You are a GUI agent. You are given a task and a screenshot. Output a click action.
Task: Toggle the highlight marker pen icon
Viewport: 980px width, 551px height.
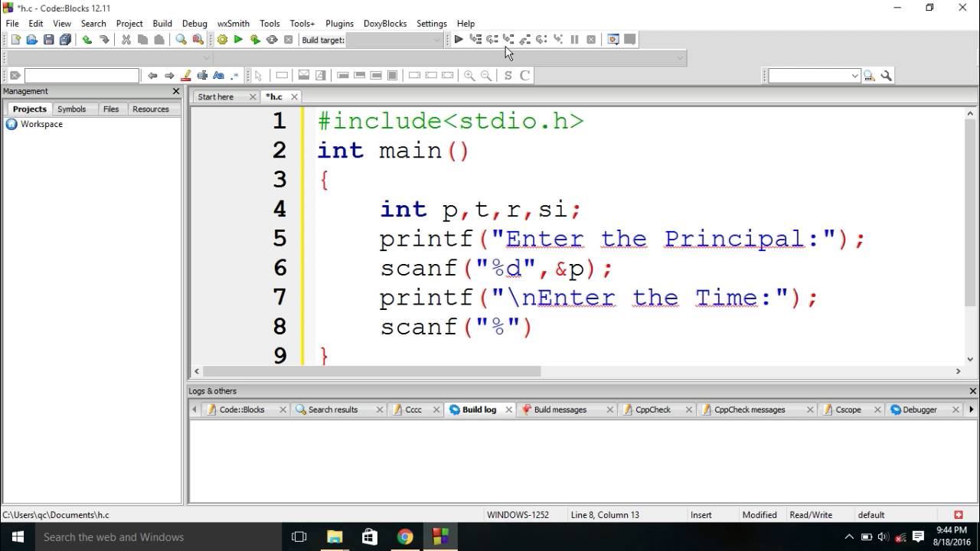[x=185, y=76]
